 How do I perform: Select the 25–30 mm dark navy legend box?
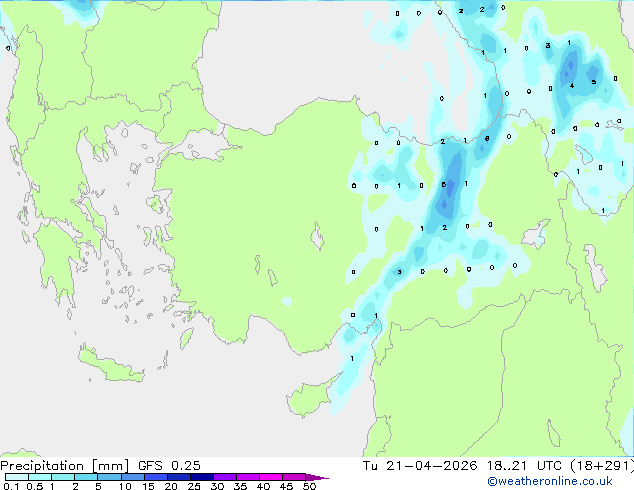point(201,477)
